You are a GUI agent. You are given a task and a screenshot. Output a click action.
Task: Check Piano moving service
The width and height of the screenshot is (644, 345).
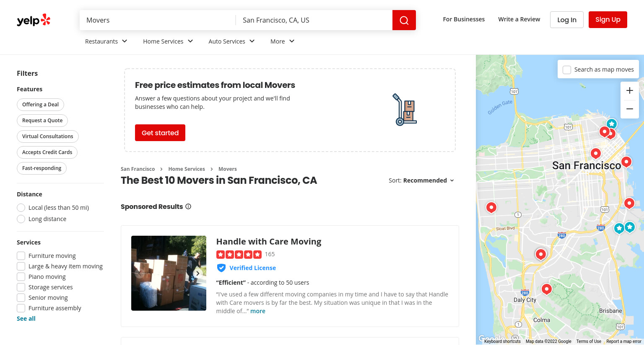coord(21,277)
